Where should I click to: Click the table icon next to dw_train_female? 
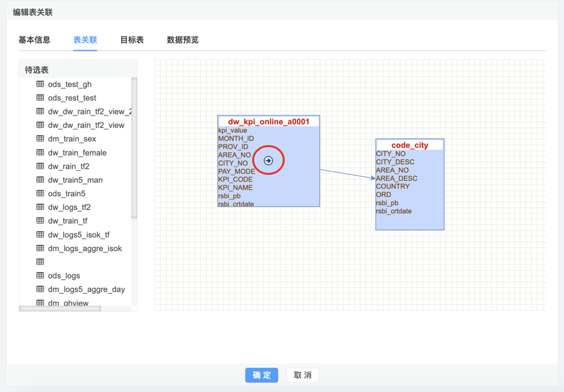(41, 152)
